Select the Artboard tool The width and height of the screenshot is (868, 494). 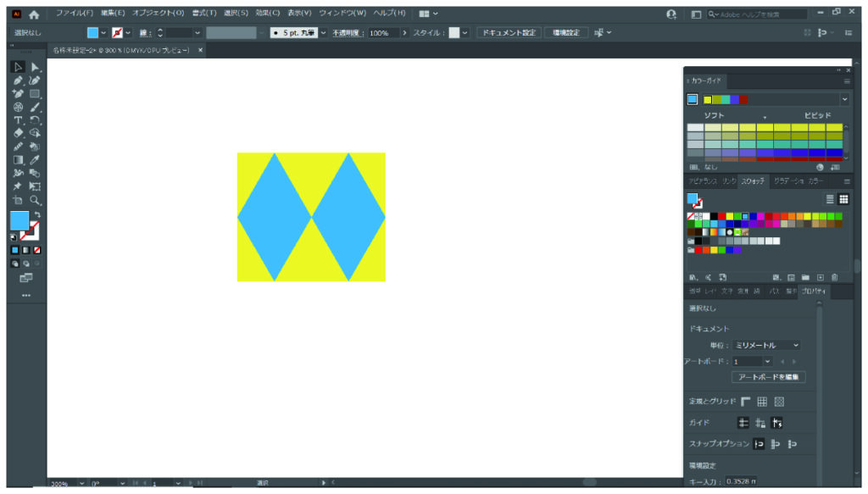pos(18,200)
